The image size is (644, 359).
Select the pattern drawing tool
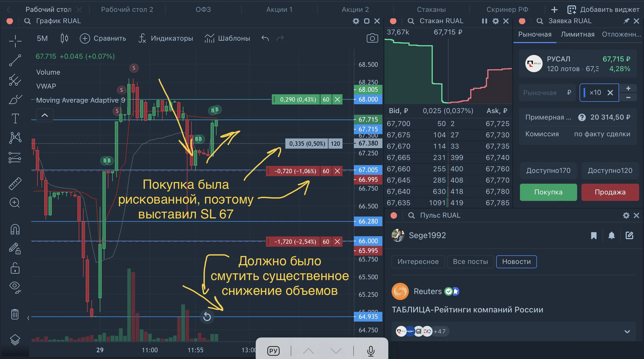point(15,138)
